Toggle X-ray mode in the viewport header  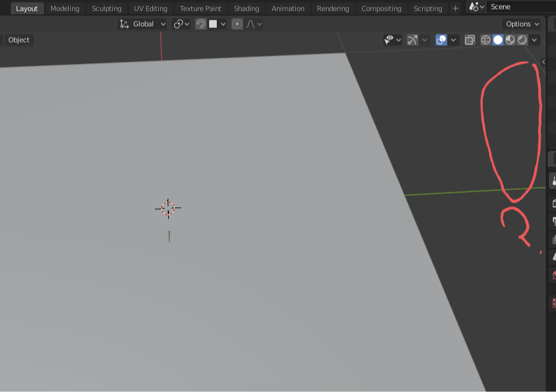pos(469,40)
